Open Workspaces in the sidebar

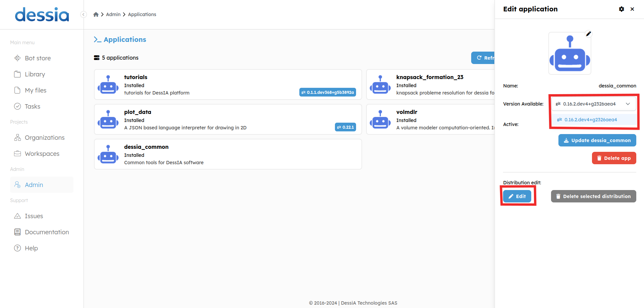click(42, 153)
